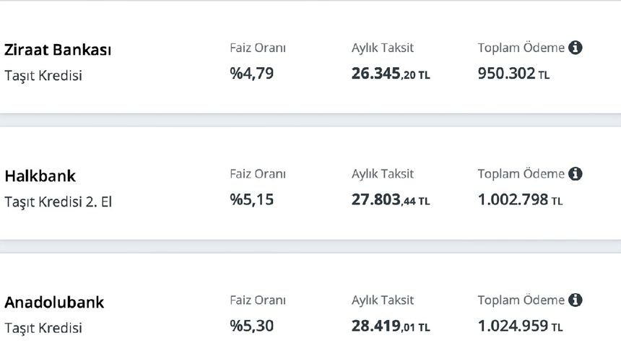The height and width of the screenshot is (364, 621).
Task: Click the 1.002.798 TL total payment
Action: (x=520, y=200)
